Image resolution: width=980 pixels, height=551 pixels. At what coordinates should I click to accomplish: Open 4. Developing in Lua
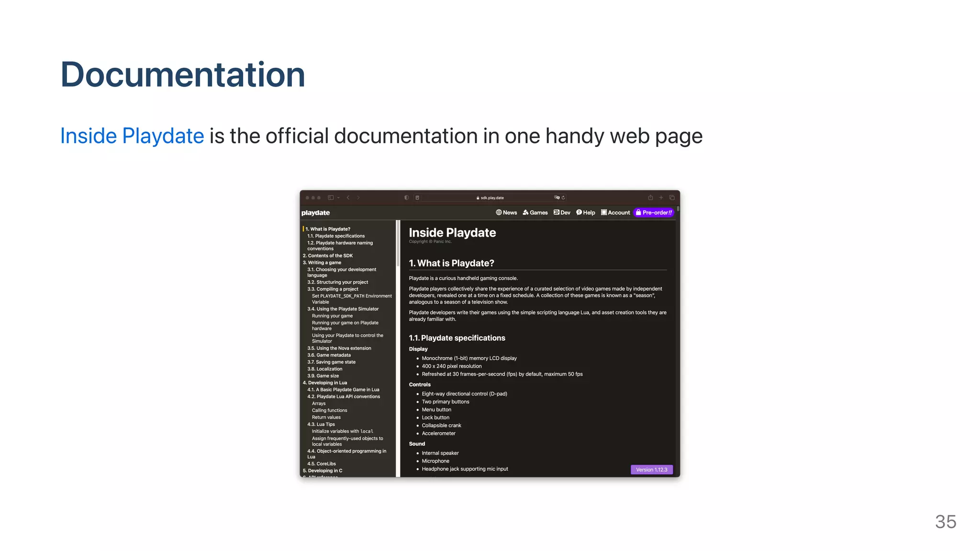pos(325,383)
